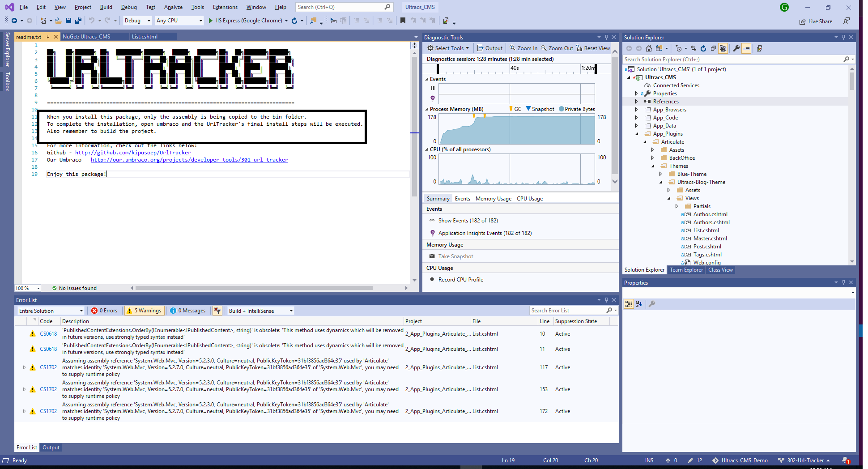
Task: Click the browser Refresh icon in toolbar
Action: pyautogui.click(x=294, y=21)
